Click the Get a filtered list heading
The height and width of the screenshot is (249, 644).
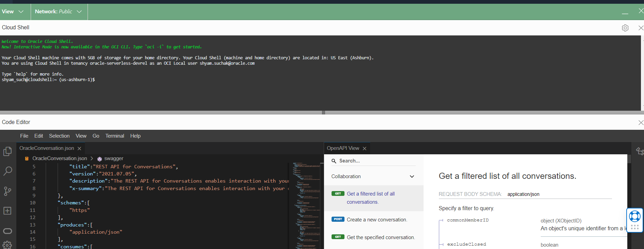(507, 176)
